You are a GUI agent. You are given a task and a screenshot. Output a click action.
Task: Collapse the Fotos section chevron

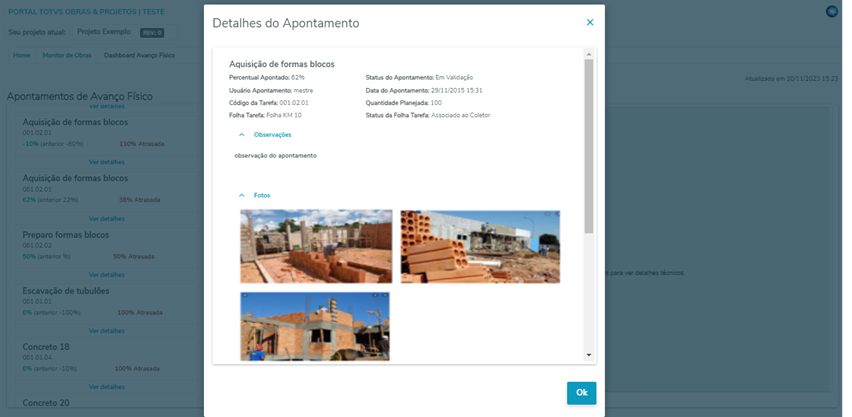tap(242, 195)
